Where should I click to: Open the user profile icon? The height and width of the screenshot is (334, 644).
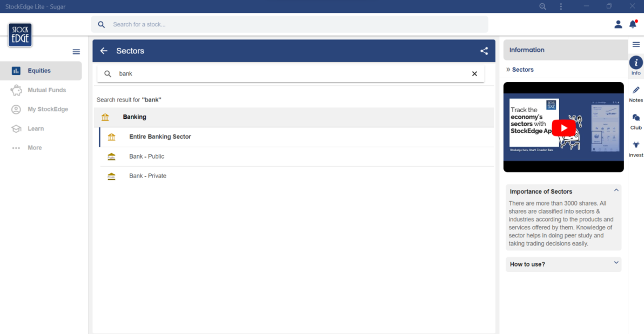click(618, 24)
